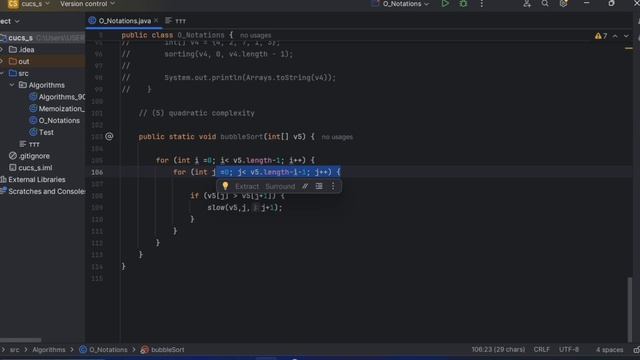This screenshot has width=640, height=360.
Task: Open the code with me icon
Action: [527, 4]
